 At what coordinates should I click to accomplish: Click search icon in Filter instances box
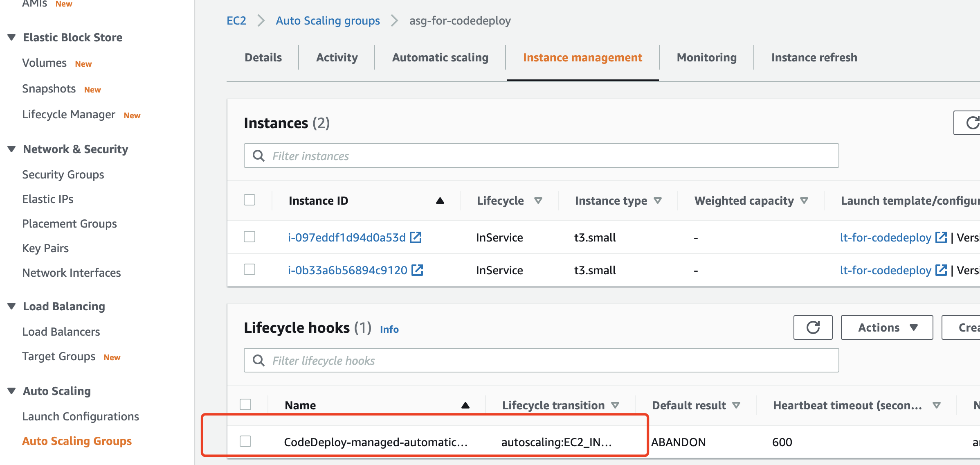258,156
